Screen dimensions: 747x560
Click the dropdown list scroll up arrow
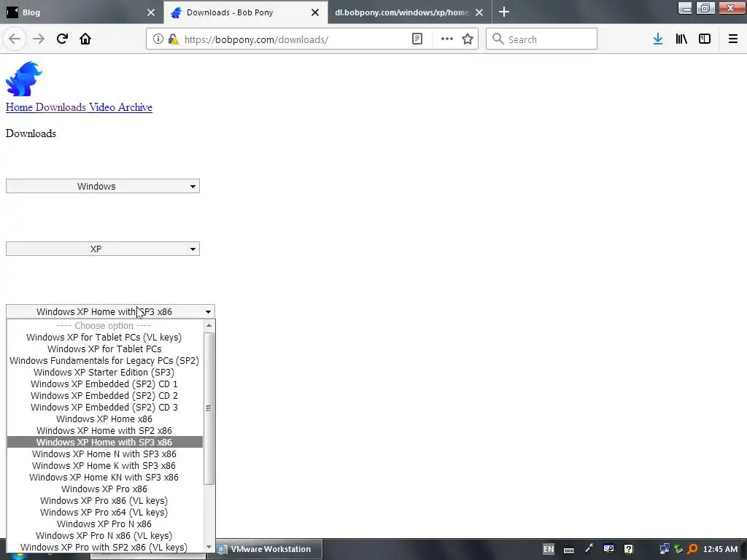[x=209, y=326]
